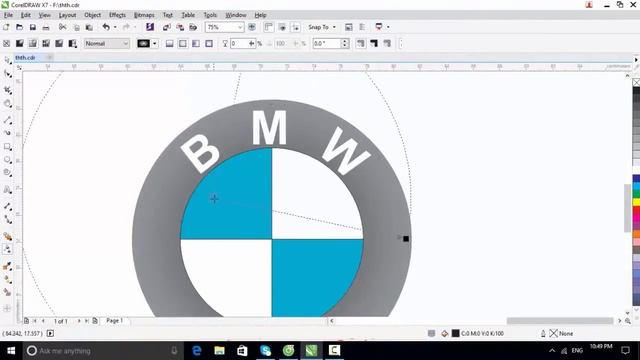Select the Polygon tool
The image size is (640, 360).
tap(7, 173)
